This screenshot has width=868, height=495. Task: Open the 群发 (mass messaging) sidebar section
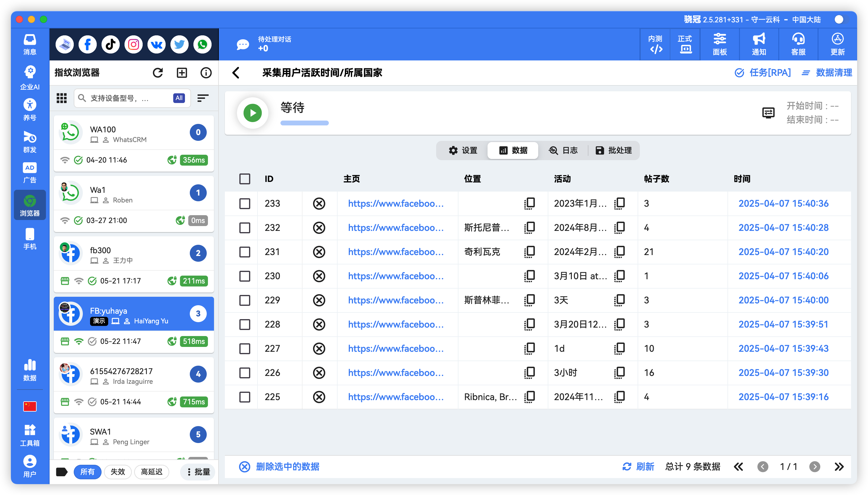click(30, 141)
